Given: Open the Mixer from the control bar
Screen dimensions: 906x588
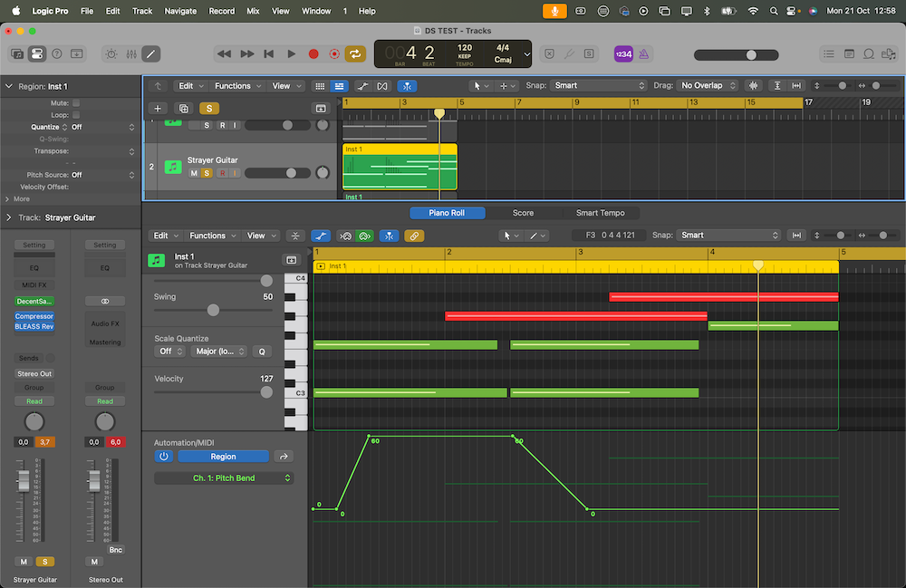Looking at the screenshot, I should [x=131, y=53].
